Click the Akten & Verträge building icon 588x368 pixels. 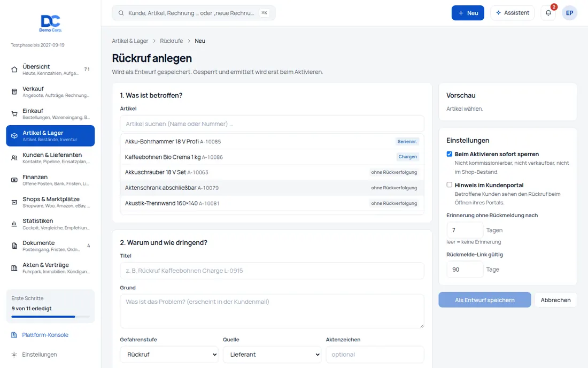tap(14, 268)
